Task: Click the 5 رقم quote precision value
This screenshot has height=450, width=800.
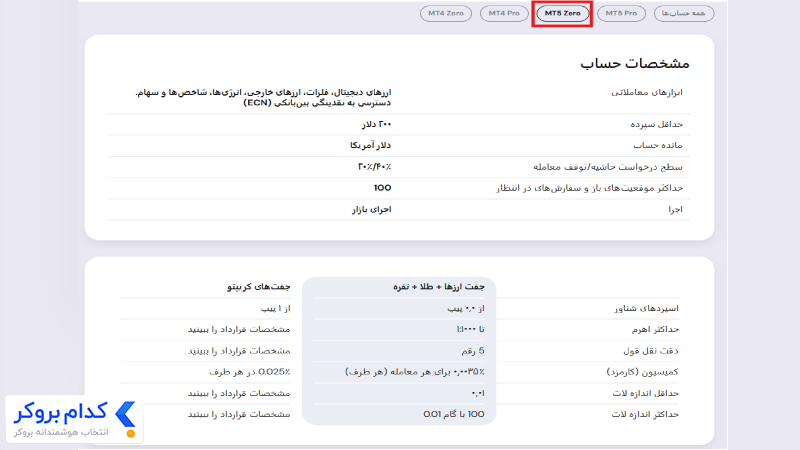Action: coord(473,351)
